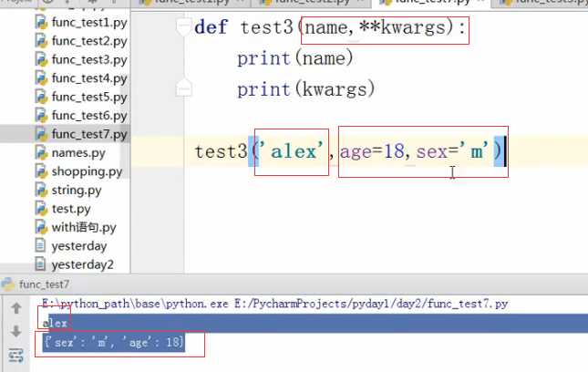Click fold end marker beside print(kwargs)
The height and width of the screenshot is (372, 588).
tap(186, 88)
